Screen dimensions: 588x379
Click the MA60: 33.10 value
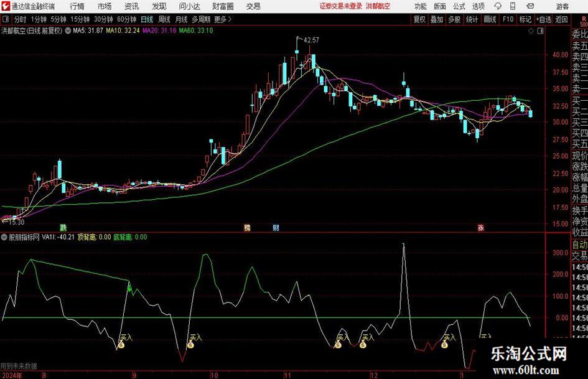coord(196,30)
